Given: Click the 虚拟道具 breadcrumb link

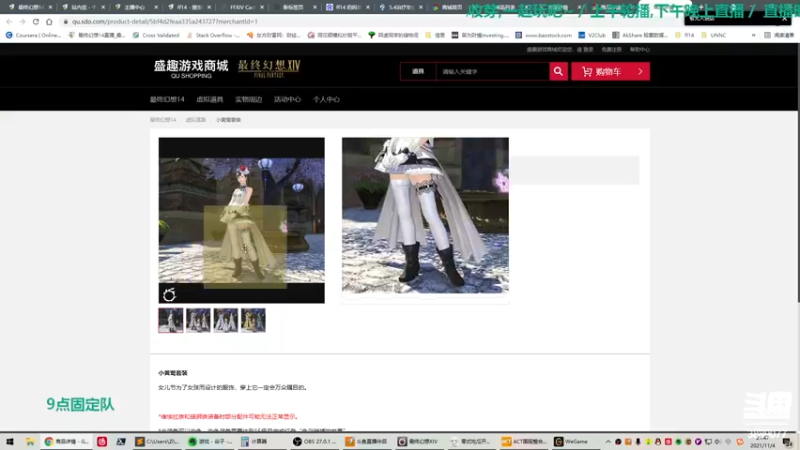Looking at the screenshot, I should [195, 120].
